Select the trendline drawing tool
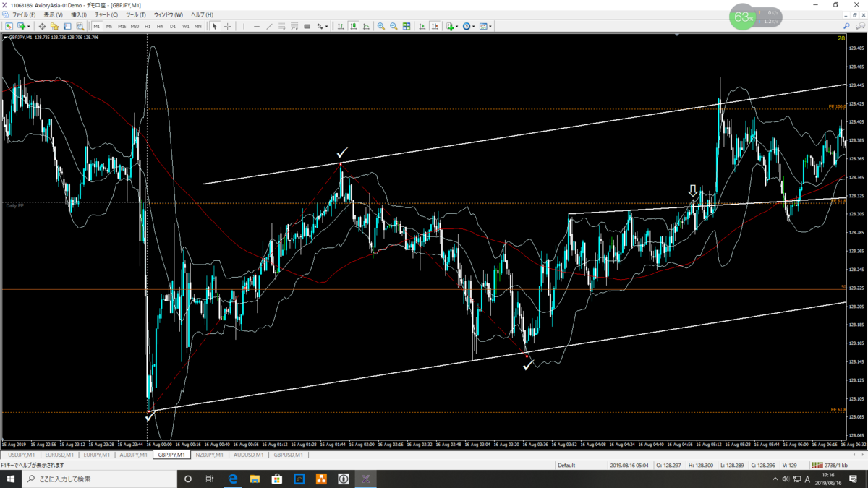This screenshot has width=868, height=488. tap(269, 26)
